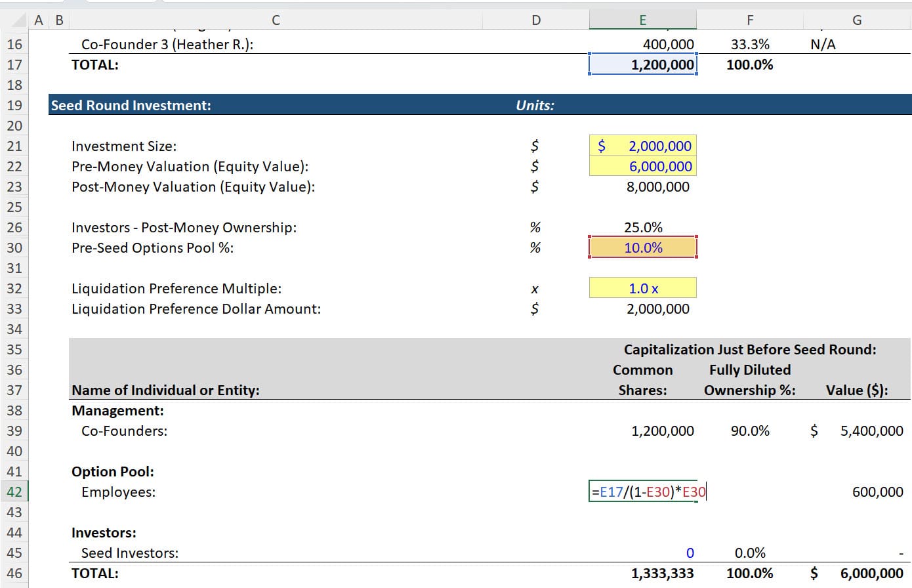Viewport: 912px width, 588px height.
Task: Select the Pre-Seed Options Pool 10.0% cell
Action: (x=643, y=247)
